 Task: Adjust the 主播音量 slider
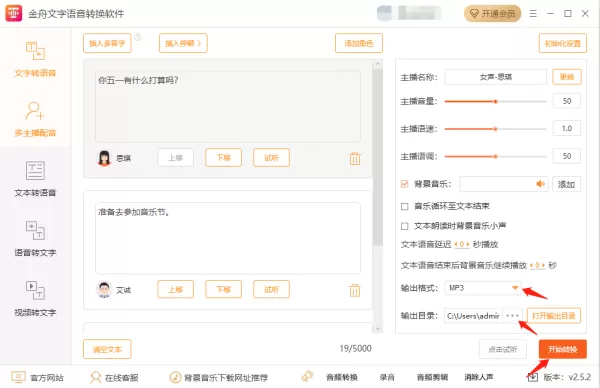496,101
